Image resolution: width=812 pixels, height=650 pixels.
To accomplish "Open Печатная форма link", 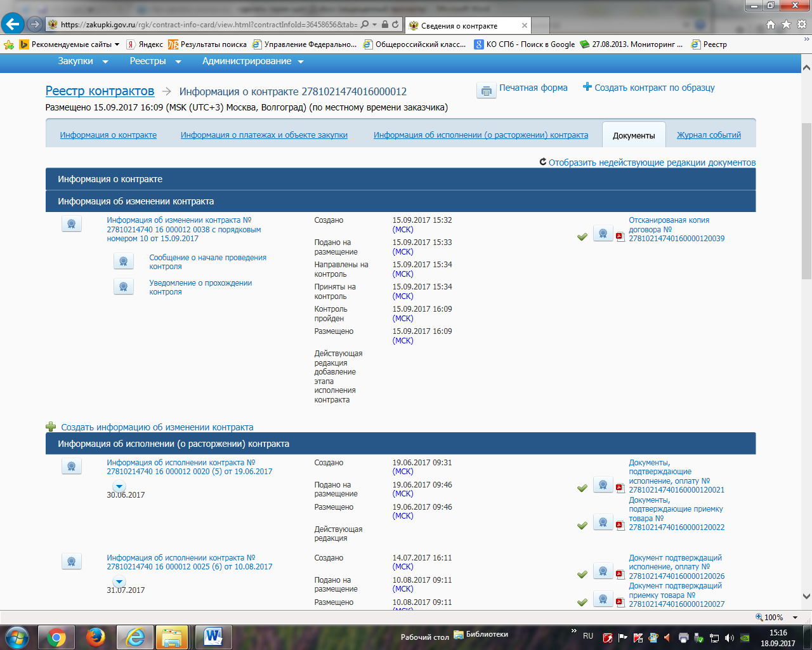I will pyautogui.click(x=533, y=88).
